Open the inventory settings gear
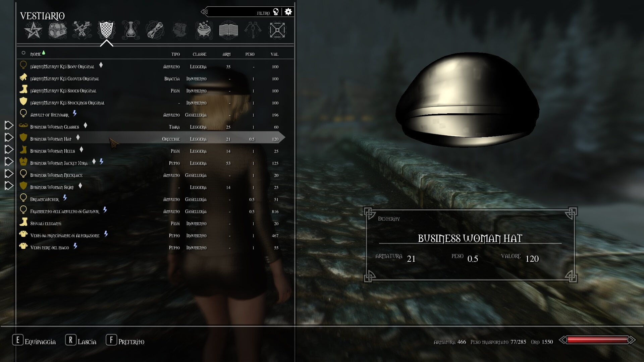 [288, 12]
